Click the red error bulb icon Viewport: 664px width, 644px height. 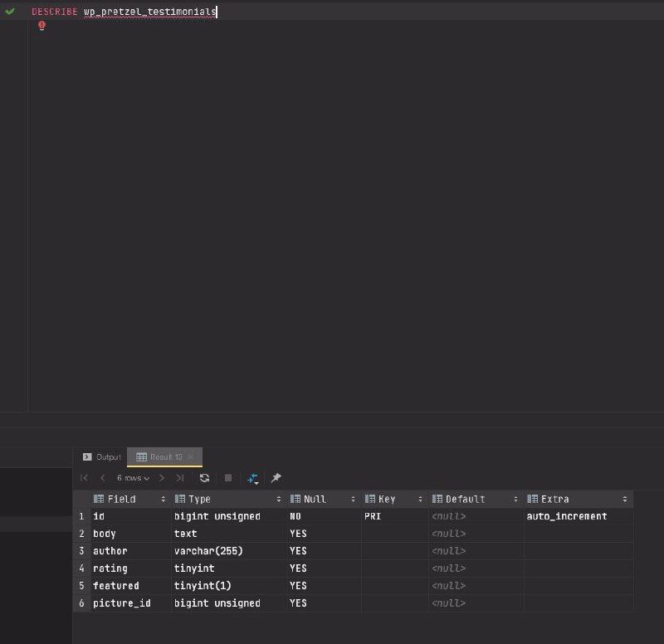(x=41, y=26)
